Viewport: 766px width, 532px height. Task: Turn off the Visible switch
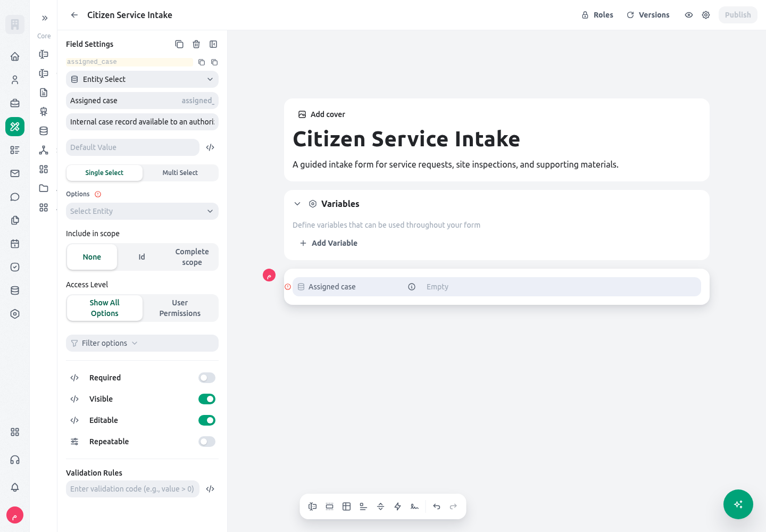point(207,399)
